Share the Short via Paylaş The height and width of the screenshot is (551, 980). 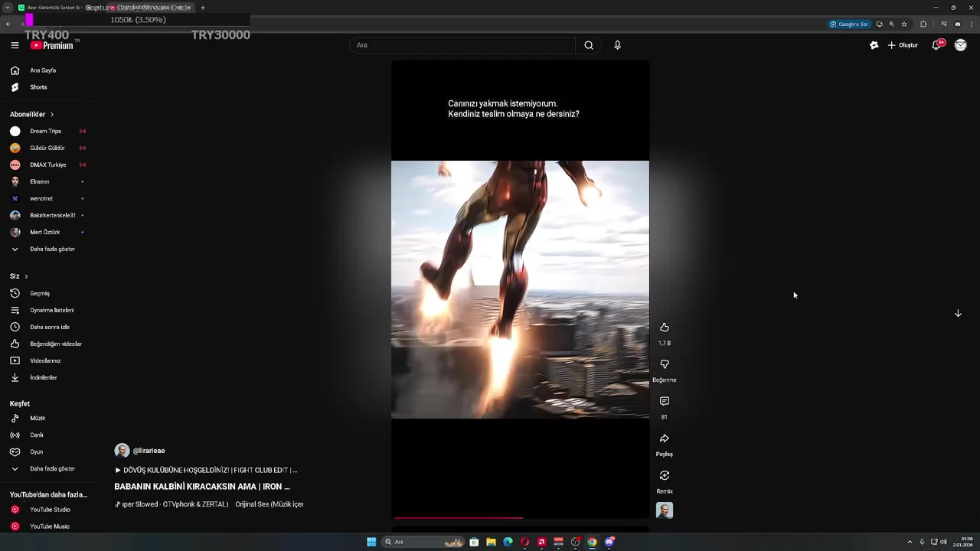(x=665, y=439)
